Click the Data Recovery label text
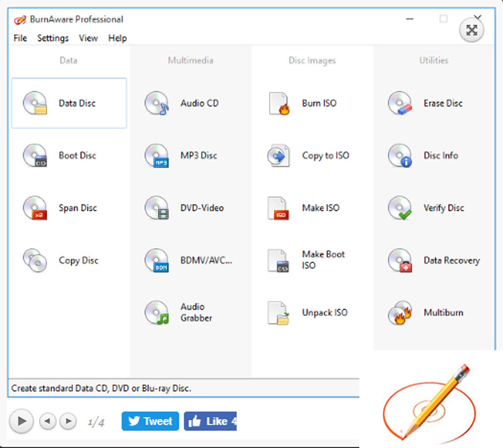Screen dimensions: 503x448 click(x=451, y=260)
